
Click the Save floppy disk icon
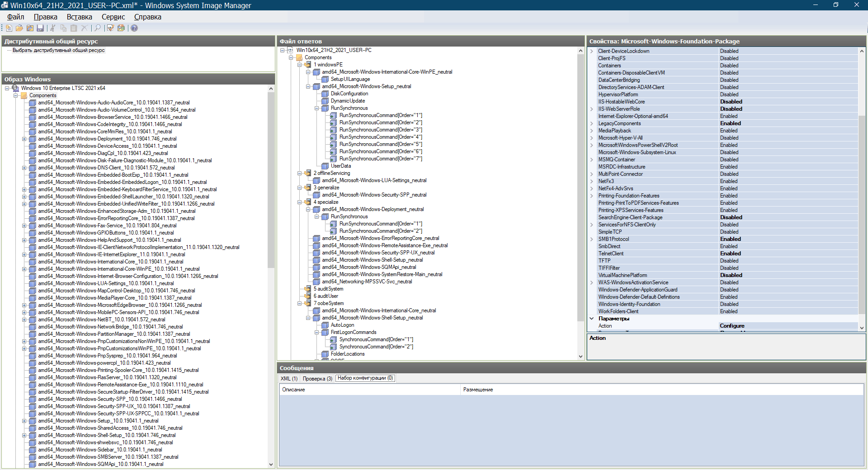[x=40, y=28]
